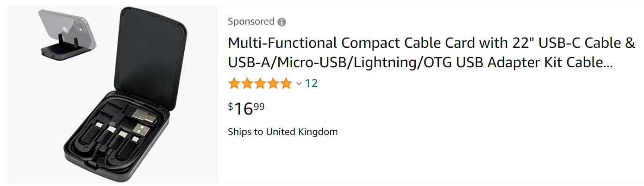This screenshot has width=644, height=186.
Task: Click the USB-A/Micro-USB/Lightning/OTG title line
Action: pyautogui.click(x=420, y=62)
